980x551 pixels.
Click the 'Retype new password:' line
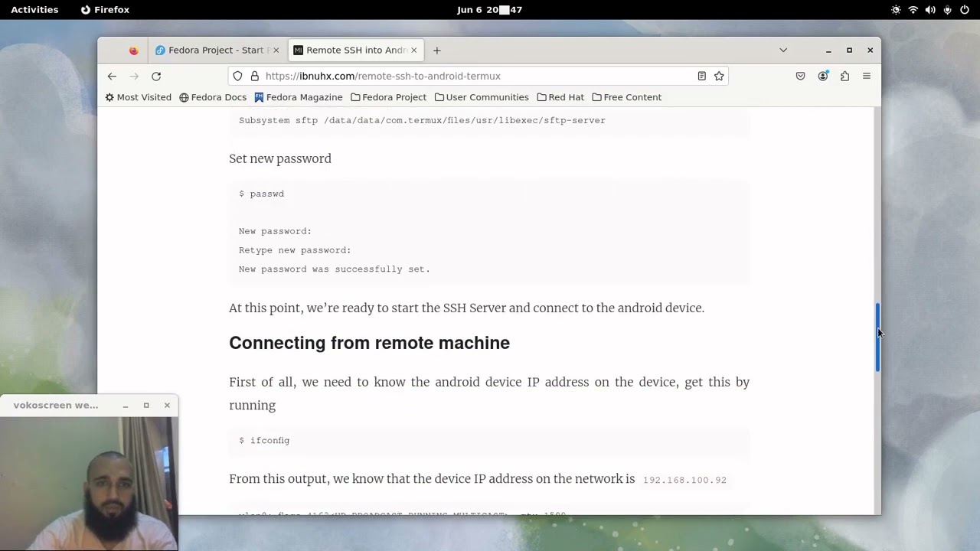[x=295, y=250]
